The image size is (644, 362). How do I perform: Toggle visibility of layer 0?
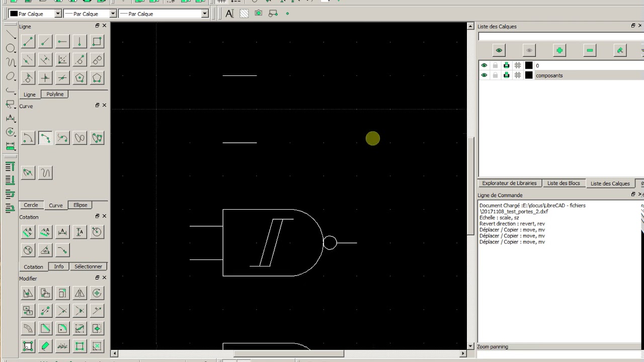point(484,65)
